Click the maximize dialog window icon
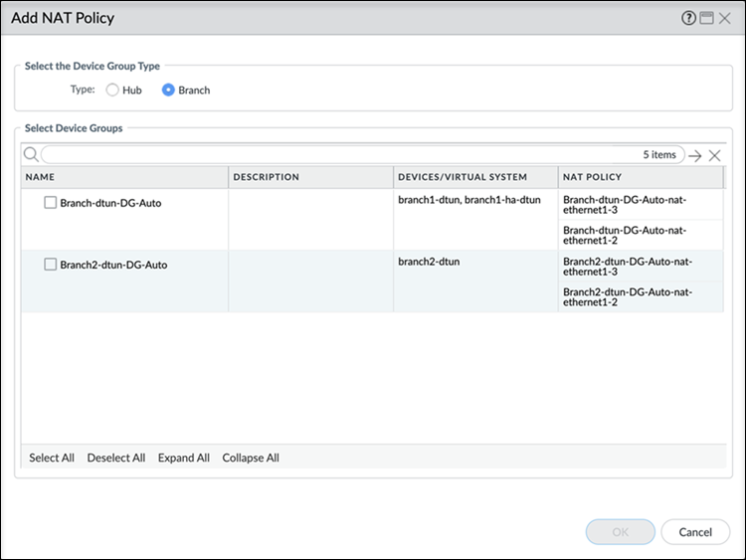 point(706,18)
